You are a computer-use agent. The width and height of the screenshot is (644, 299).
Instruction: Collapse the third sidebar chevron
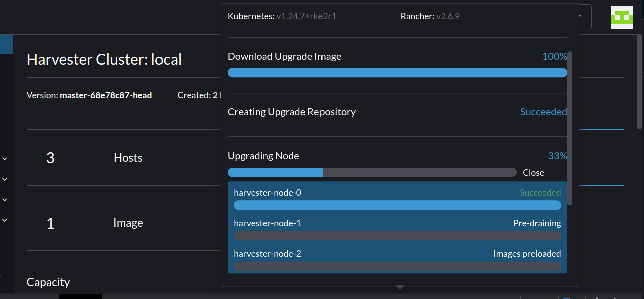(5, 200)
